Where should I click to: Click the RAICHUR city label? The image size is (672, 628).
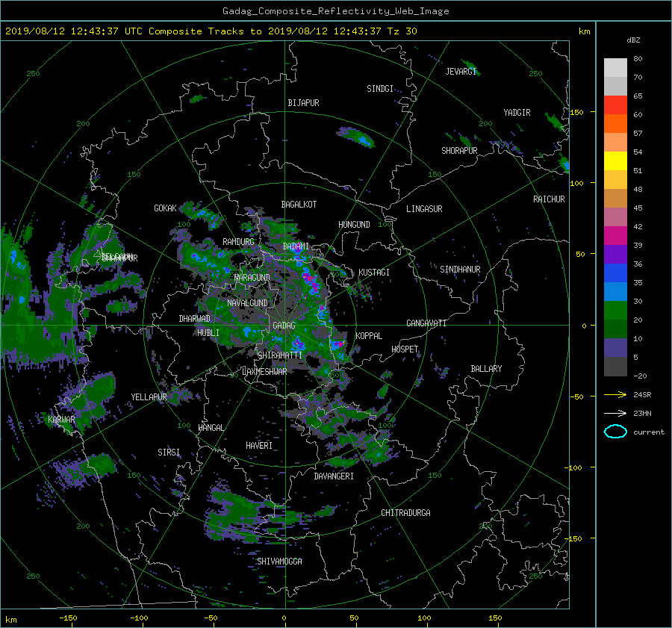549,199
